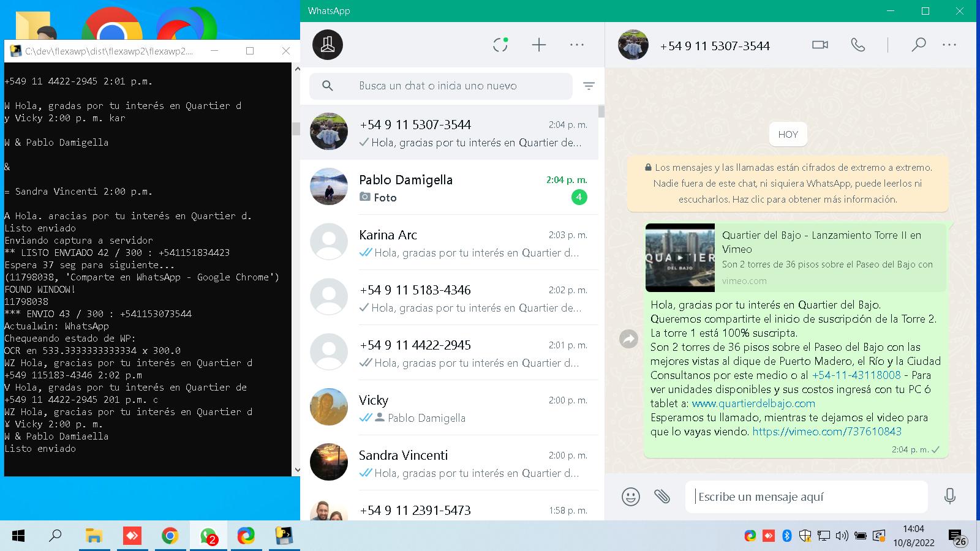This screenshot has height=551, width=980.
Task: Click into the 'Escribe un mensaje aquí' field
Action: (806, 497)
